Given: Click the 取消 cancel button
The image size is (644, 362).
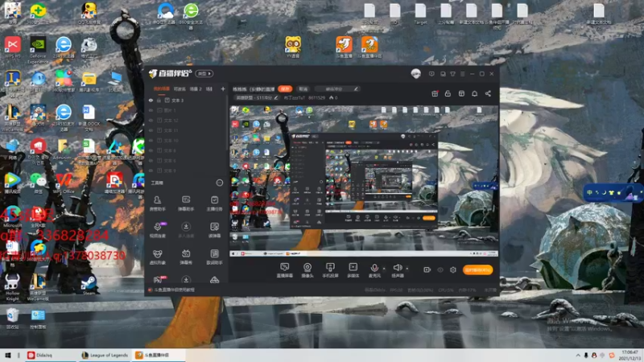Looking at the screenshot, I should (303, 88).
